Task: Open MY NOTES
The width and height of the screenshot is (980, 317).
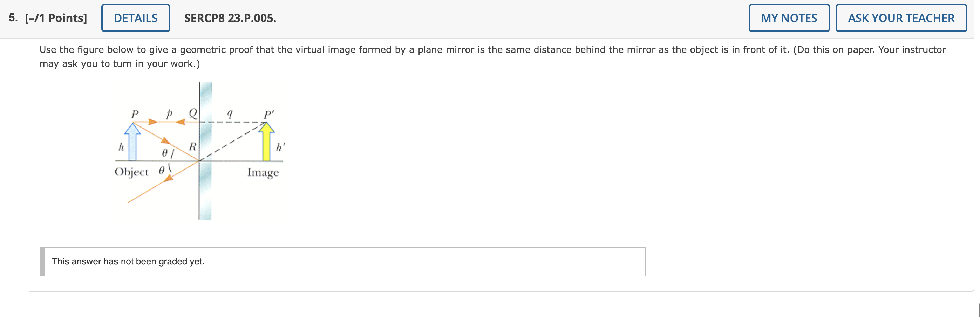Action: click(789, 18)
